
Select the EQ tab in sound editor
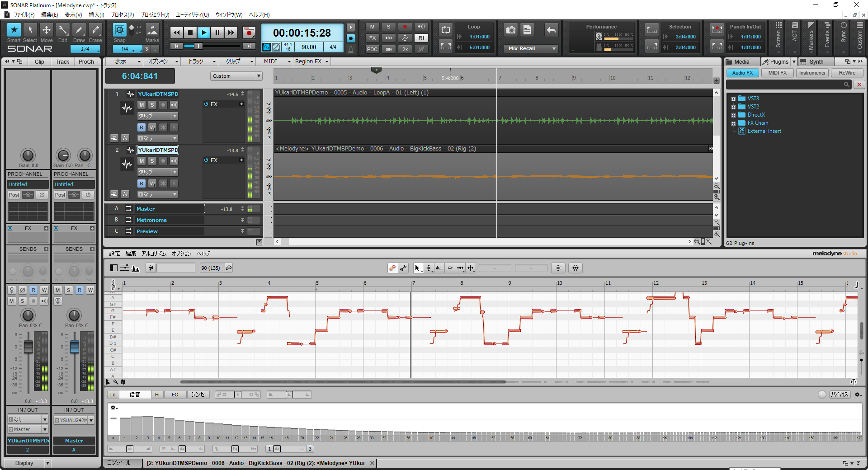pos(175,395)
